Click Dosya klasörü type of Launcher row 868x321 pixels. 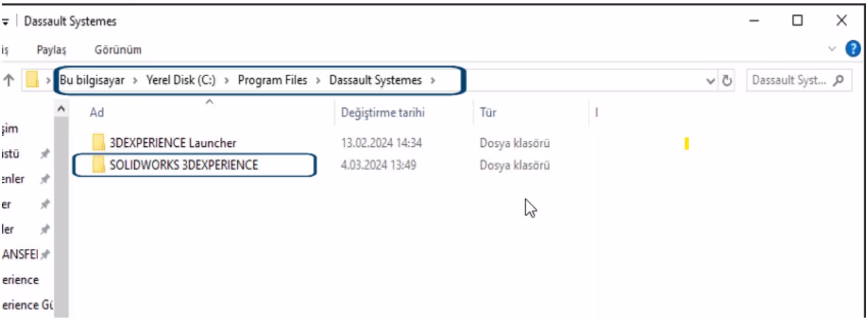(x=515, y=143)
